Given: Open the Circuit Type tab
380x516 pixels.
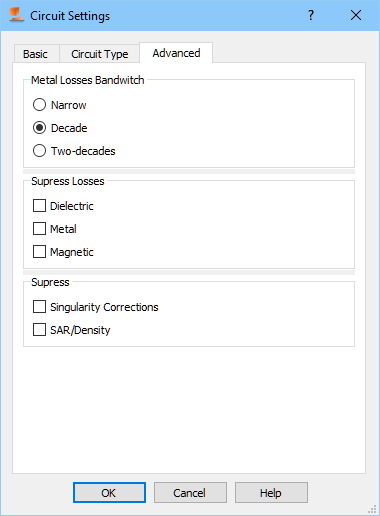Looking at the screenshot, I should [x=100, y=54].
